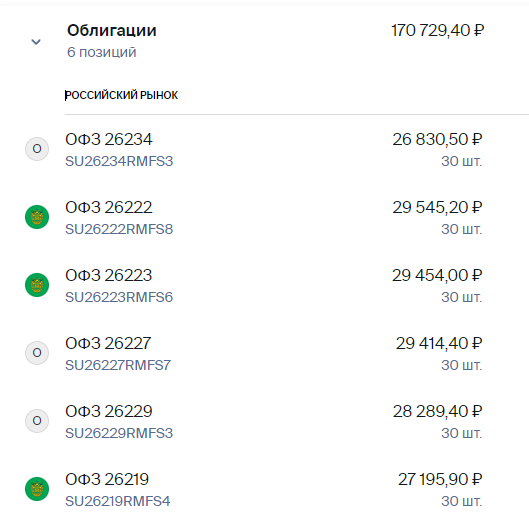Image resolution: width=529 pixels, height=527 pixels.
Task: Select the ОФЗ 26229 bond row
Action: (264, 421)
